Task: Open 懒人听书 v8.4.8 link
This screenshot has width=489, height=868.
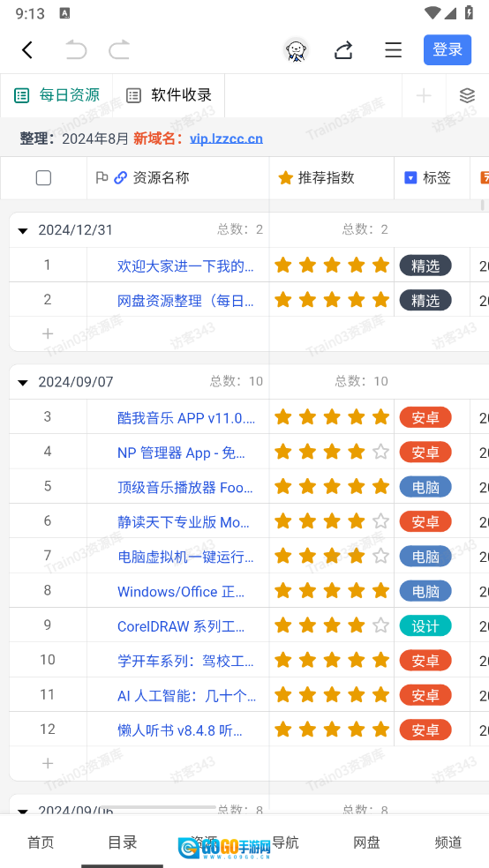Action: 180,730
